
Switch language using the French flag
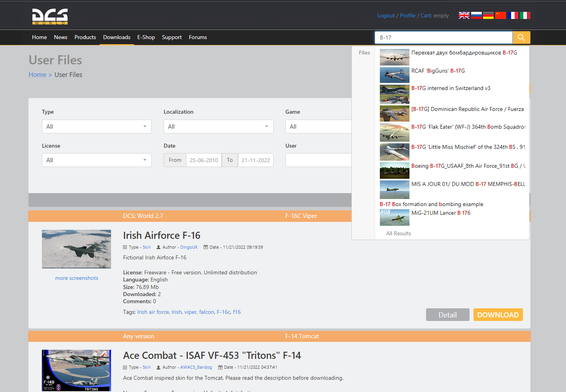click(x=513, y=15)
